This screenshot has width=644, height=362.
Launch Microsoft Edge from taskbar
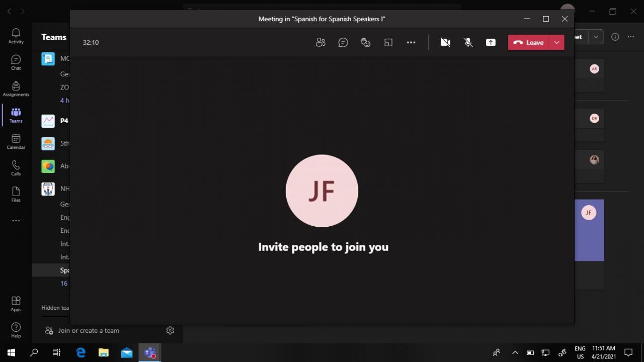(x=80, y=352)
